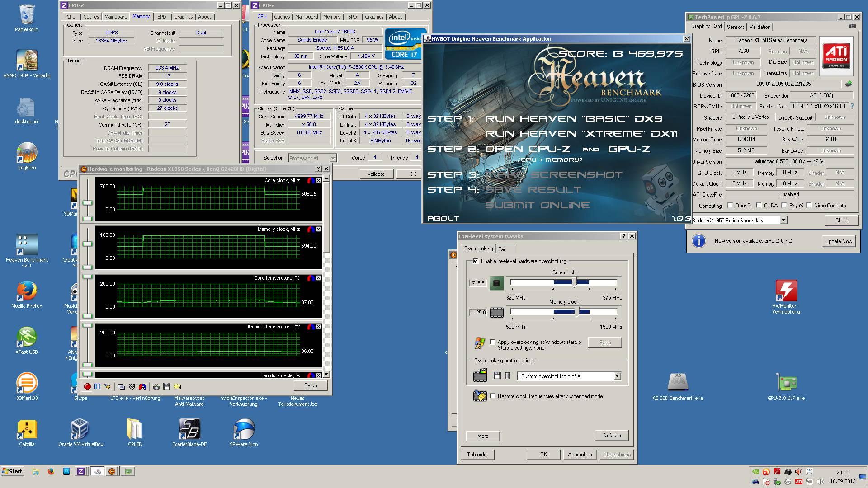Open AS SSD Benchmark.exe desktop icon
The width and height of the screenshot is (868, 488).
pos(678,387)
